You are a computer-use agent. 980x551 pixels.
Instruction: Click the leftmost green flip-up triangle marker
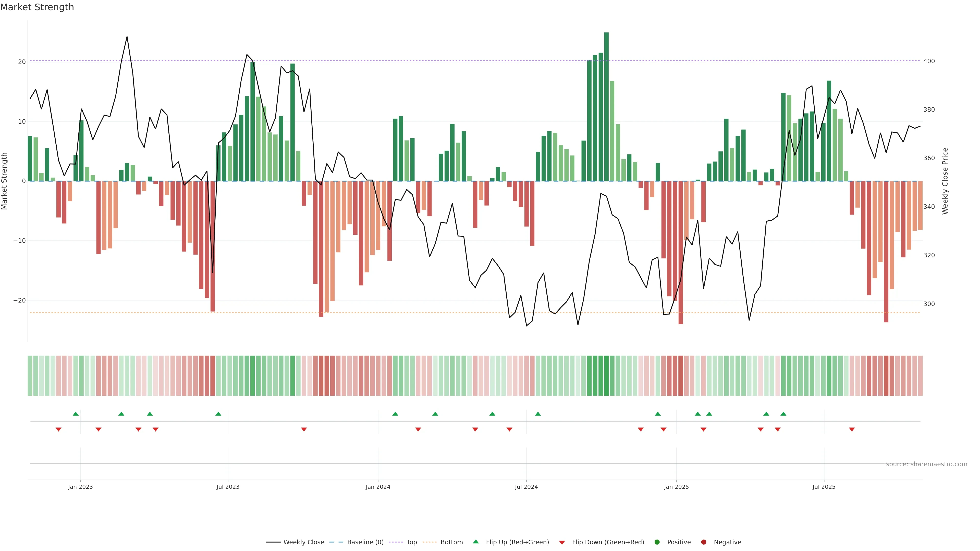point(76,414)
